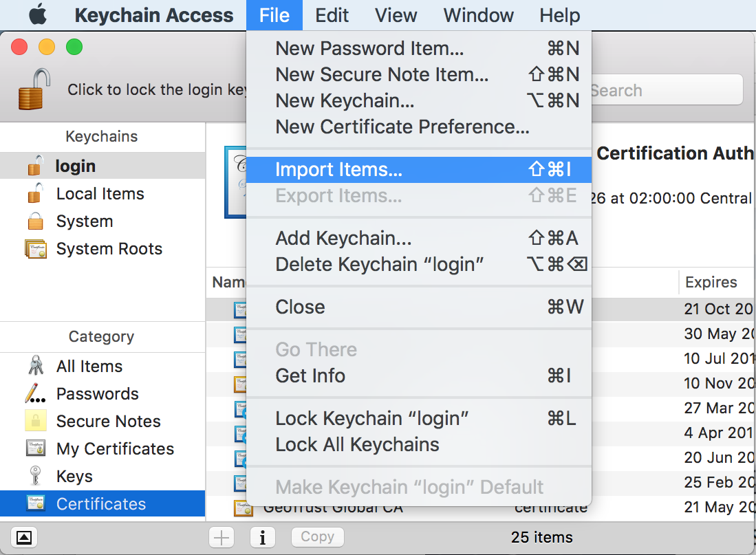Choose Close from the File menu
756x555 pixels.
click(x=419, y=307)
